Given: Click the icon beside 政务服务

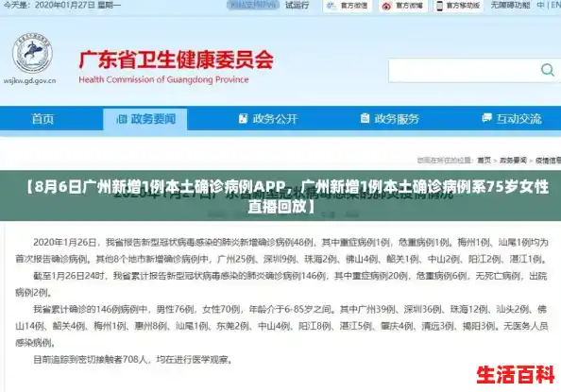Looking at the screenshot, I should point(365,118).
